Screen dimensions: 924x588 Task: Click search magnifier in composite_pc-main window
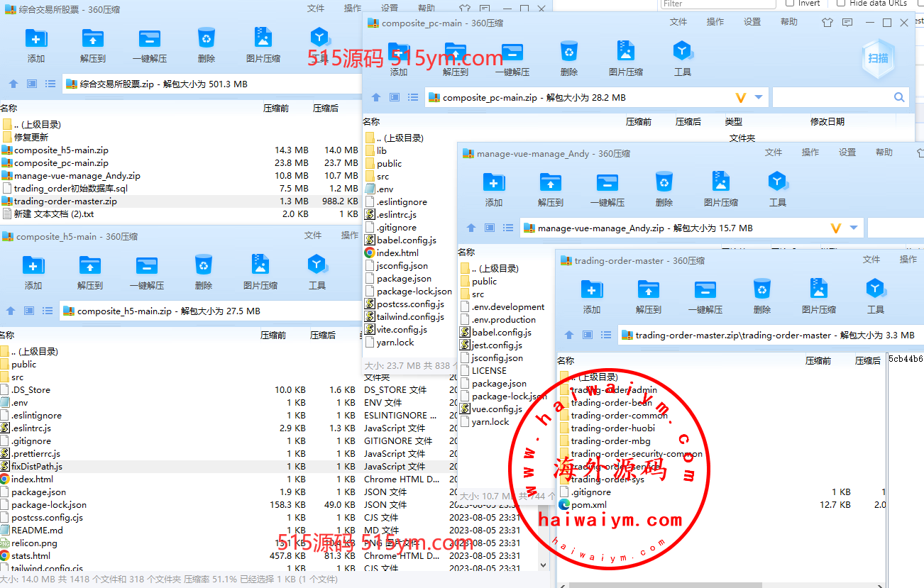point(899,97)
